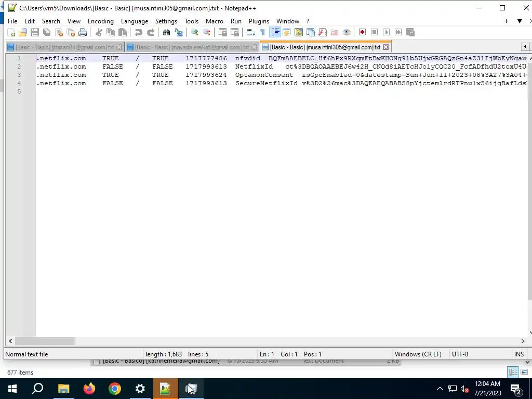Viewport: 532px width, 399px height.
Task: Redo action via toolbar arrow
Action: click(150, 32)
